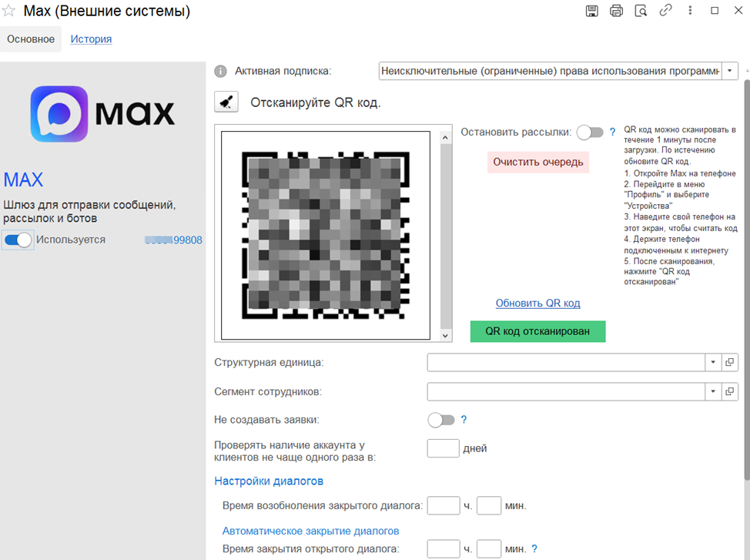The height and width of the screenshot is (560, 750).
Task: Toggle the Используется switch
Action: click(18, 240)
